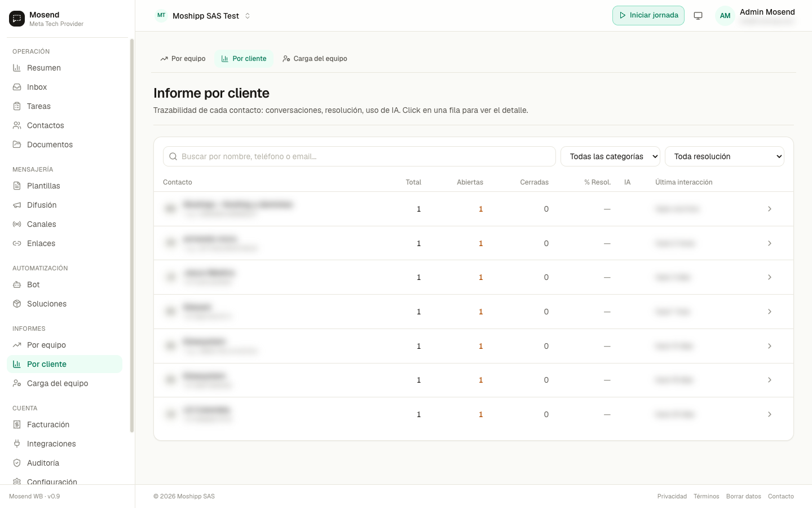Switch to Carga del equipo tab
The image size is (812, 508).
pyautogui.click(x=315, y=59)
